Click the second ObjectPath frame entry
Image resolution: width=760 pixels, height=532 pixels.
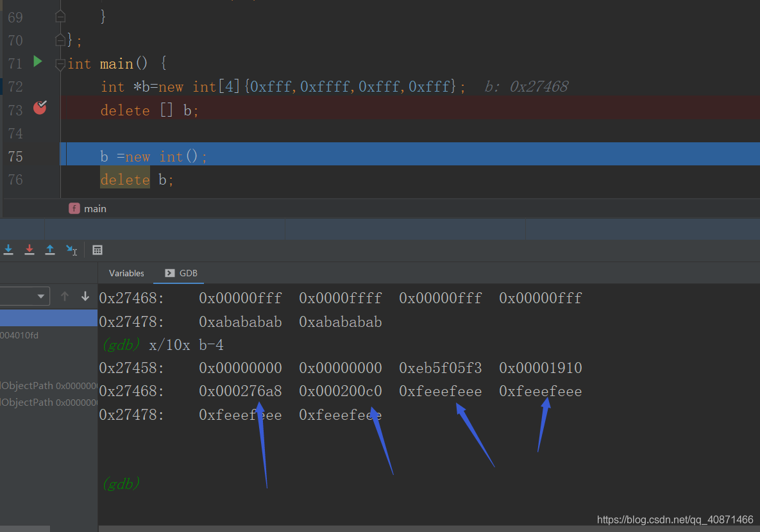(x=49, y=402)
